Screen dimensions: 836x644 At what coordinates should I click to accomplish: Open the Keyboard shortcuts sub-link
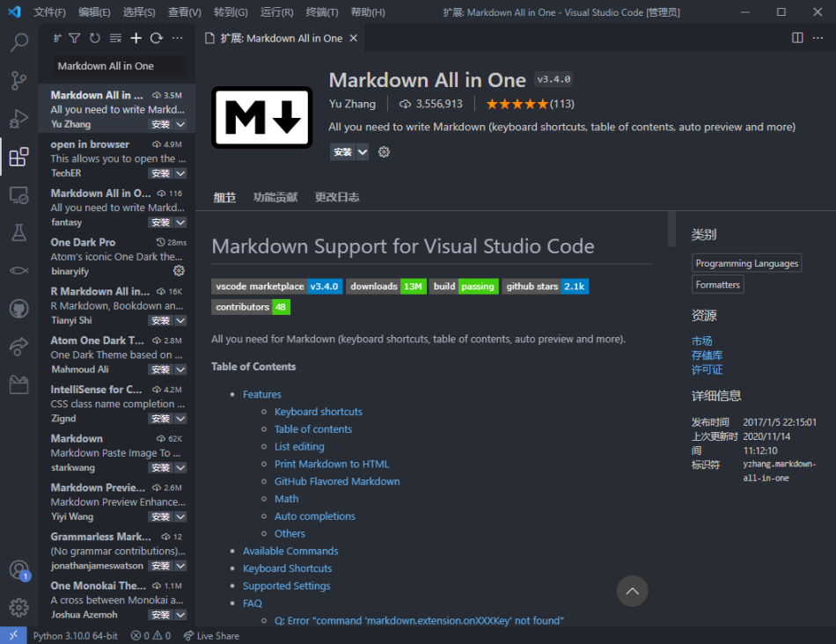319,412
